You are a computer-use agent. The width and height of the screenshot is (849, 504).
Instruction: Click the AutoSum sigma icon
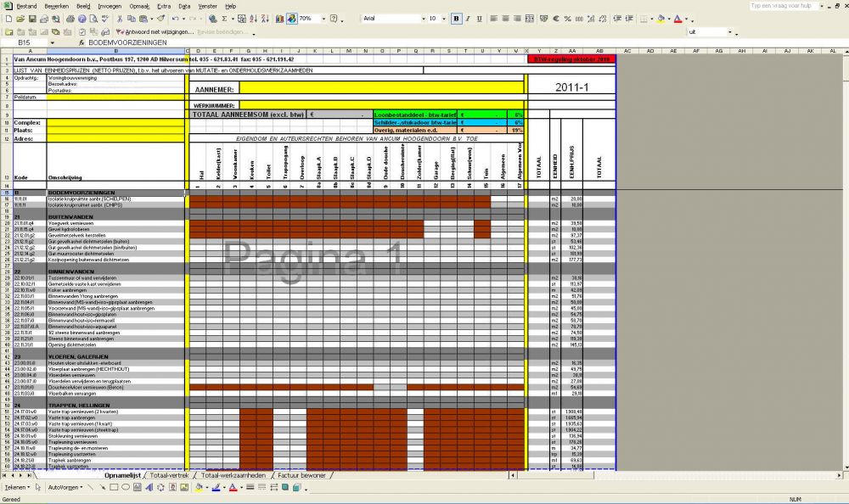[224, 19]
